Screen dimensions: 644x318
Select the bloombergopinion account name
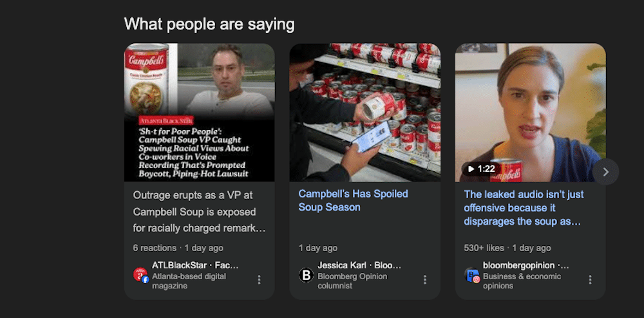tap(518, 265)
